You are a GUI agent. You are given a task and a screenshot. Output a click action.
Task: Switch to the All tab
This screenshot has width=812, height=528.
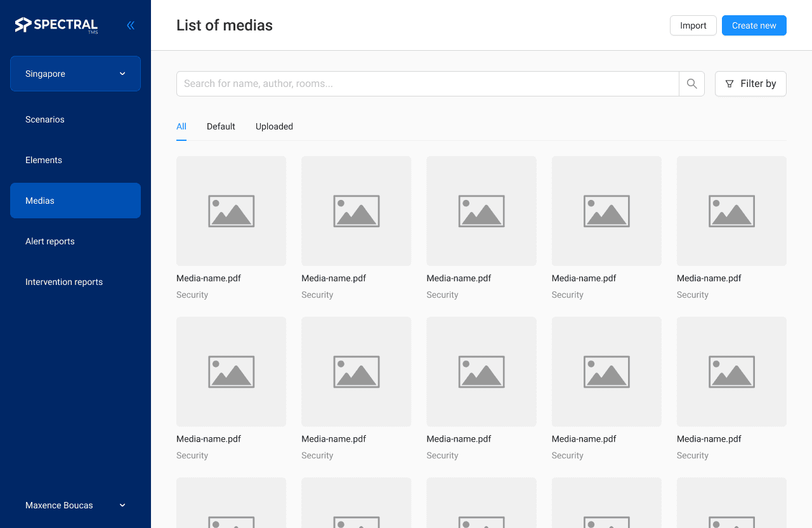pos(181,126)
